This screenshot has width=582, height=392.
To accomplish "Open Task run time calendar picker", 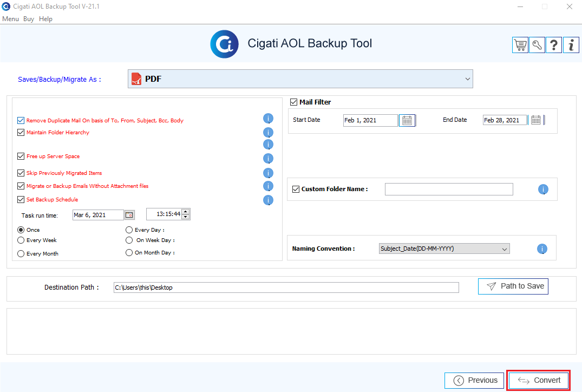I will tap(129, 215).
